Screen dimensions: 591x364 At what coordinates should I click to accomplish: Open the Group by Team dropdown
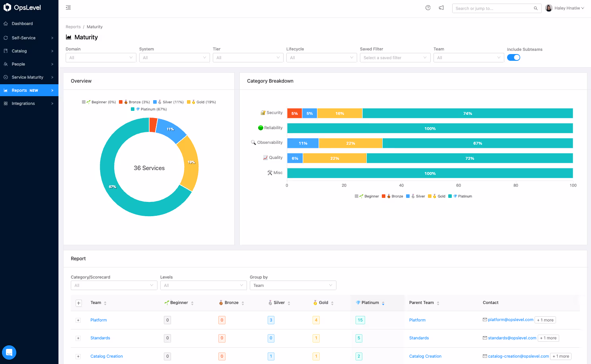click(x=293, y=285)
